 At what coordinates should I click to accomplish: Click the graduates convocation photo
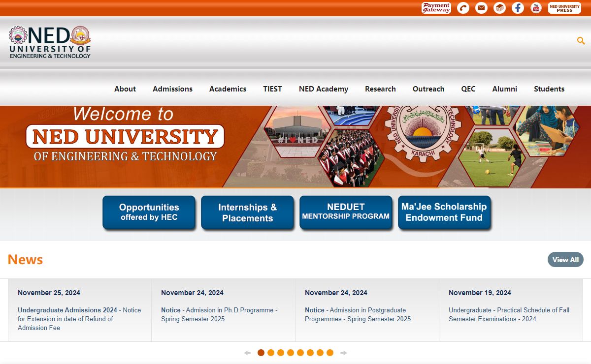point(351,157)
